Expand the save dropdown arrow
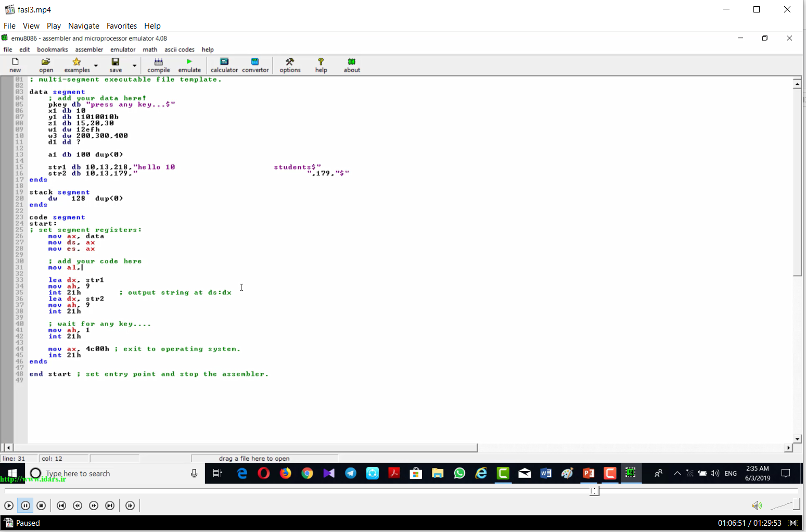The height and width of the screenshot is (532, 806). coord(134,66)
